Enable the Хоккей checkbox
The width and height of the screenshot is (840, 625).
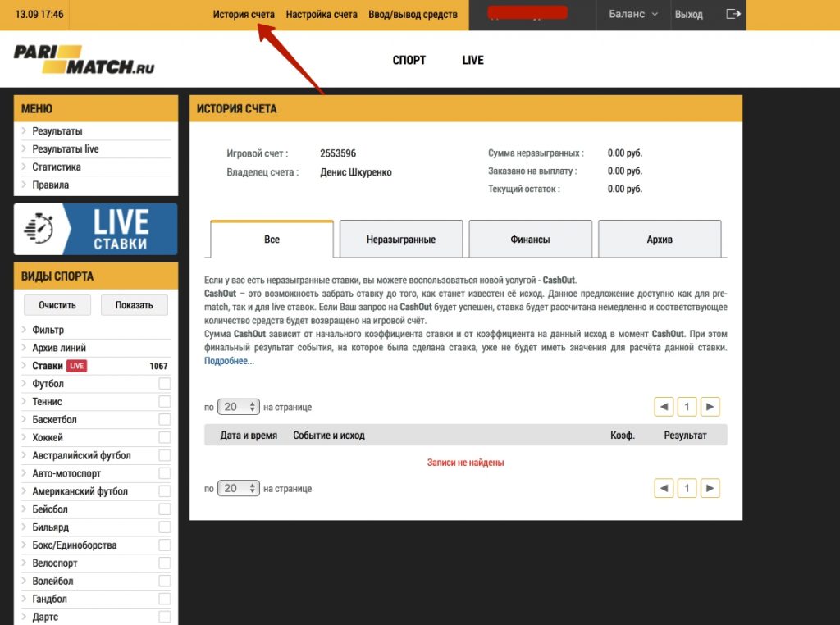[x=165, y=438]
